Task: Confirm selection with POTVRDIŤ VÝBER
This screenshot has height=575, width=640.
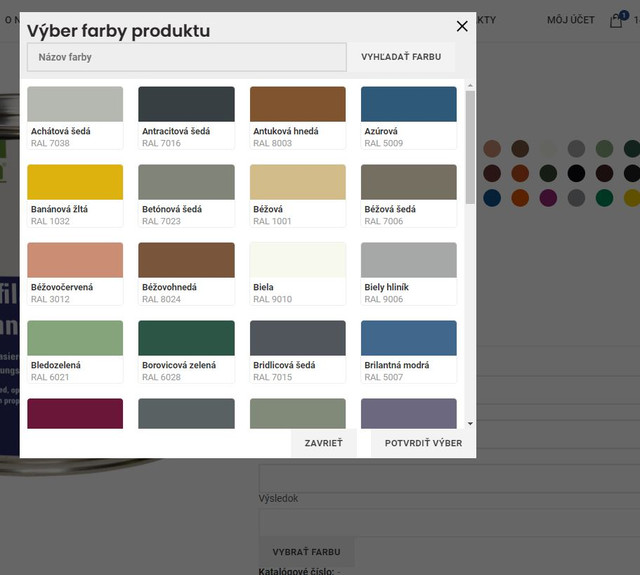Action: point(423,443)
